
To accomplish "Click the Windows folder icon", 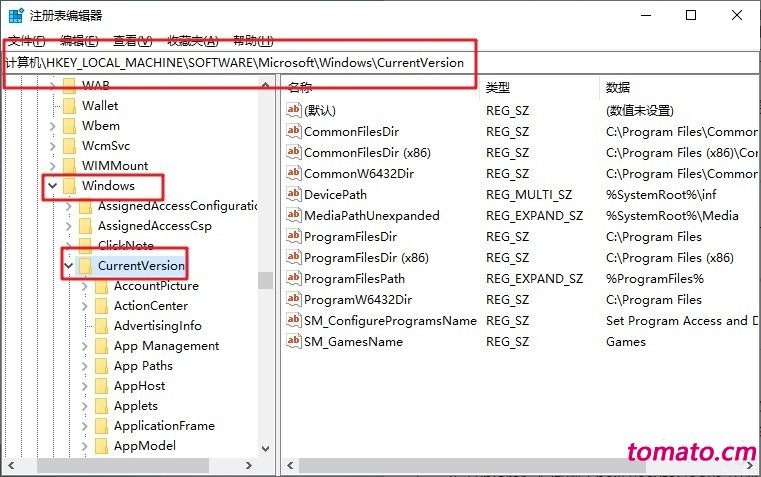I will coord(69,186).
